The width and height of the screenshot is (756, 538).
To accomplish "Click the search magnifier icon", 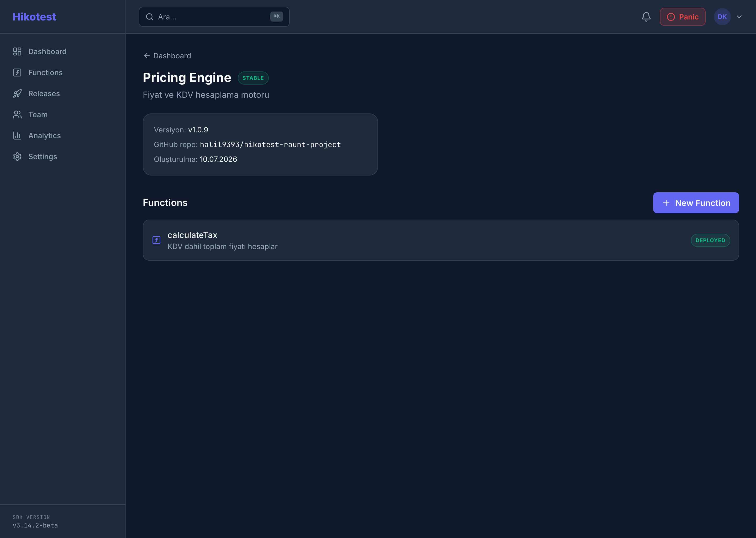I will click(150, 17).
